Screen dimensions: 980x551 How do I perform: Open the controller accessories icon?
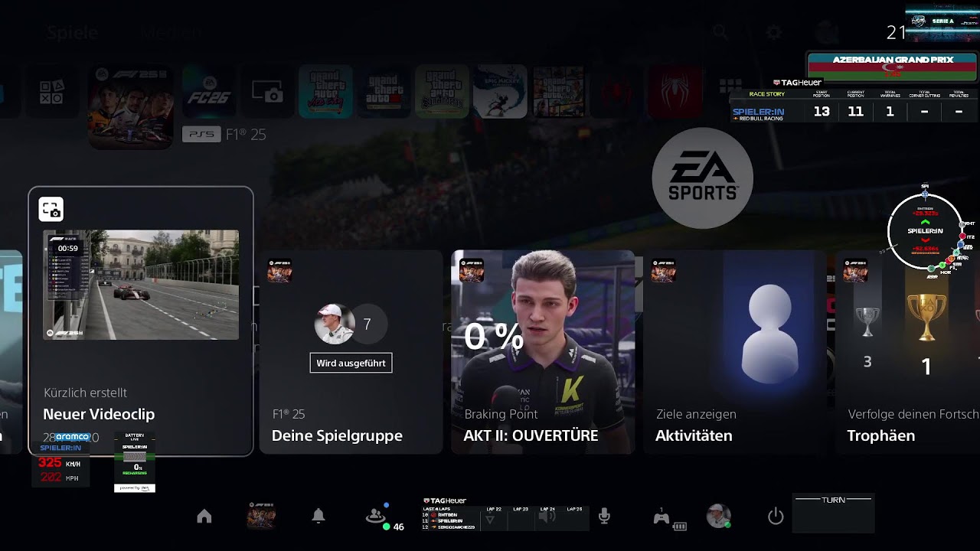(x=669, y=518)
